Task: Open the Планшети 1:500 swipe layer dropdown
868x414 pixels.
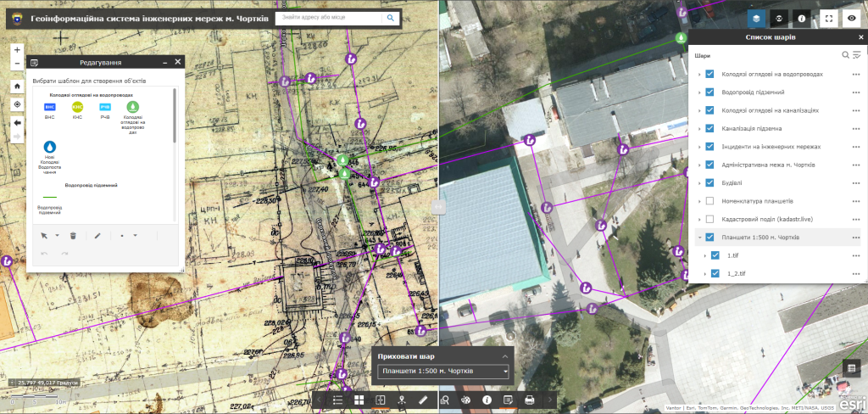Action: (443, 372)
